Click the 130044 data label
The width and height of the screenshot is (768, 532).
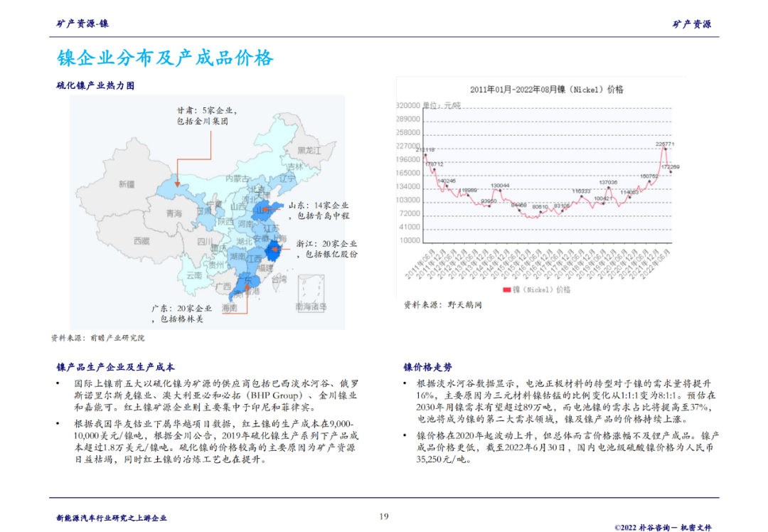(x=500, y=186)
